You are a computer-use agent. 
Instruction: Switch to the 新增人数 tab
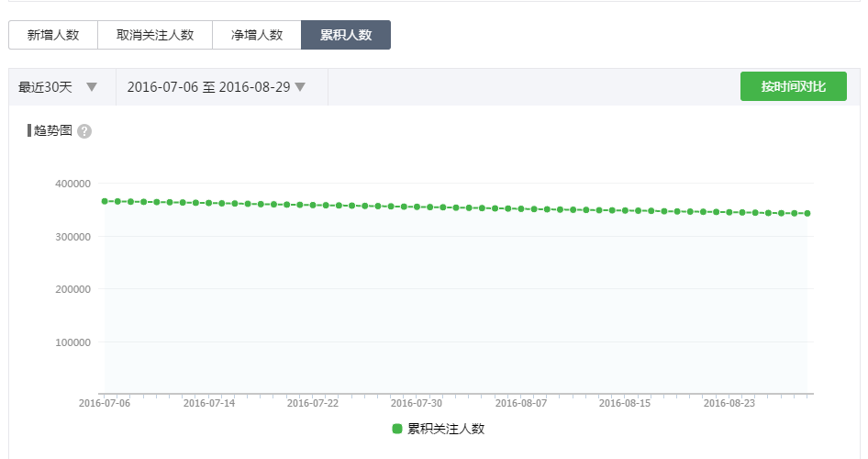53,35
